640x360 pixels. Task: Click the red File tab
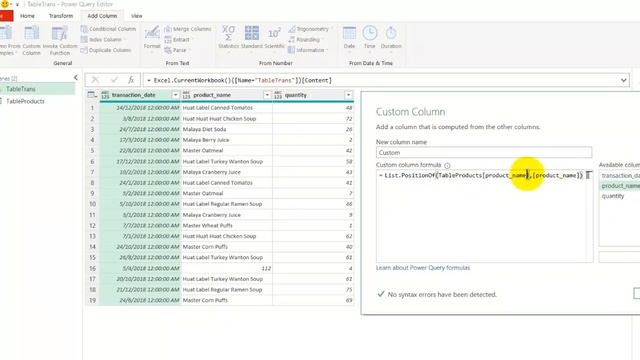(6, 16)
